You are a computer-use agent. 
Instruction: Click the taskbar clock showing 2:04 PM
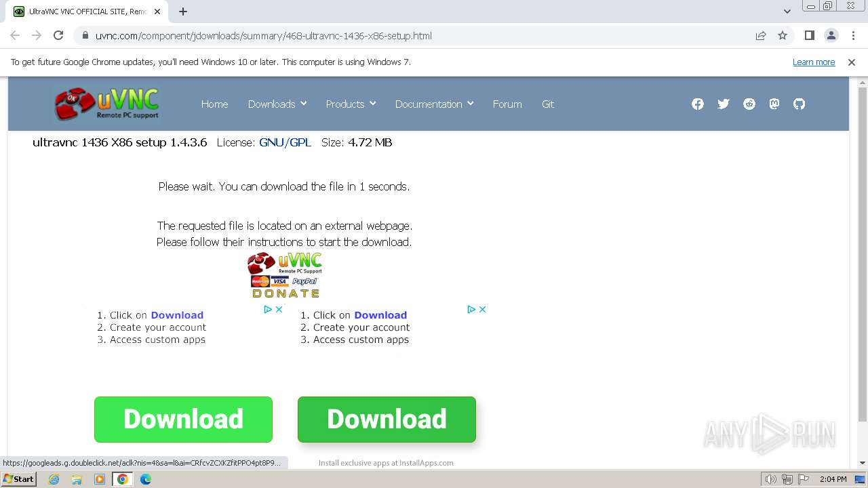[x=833, y=479]
